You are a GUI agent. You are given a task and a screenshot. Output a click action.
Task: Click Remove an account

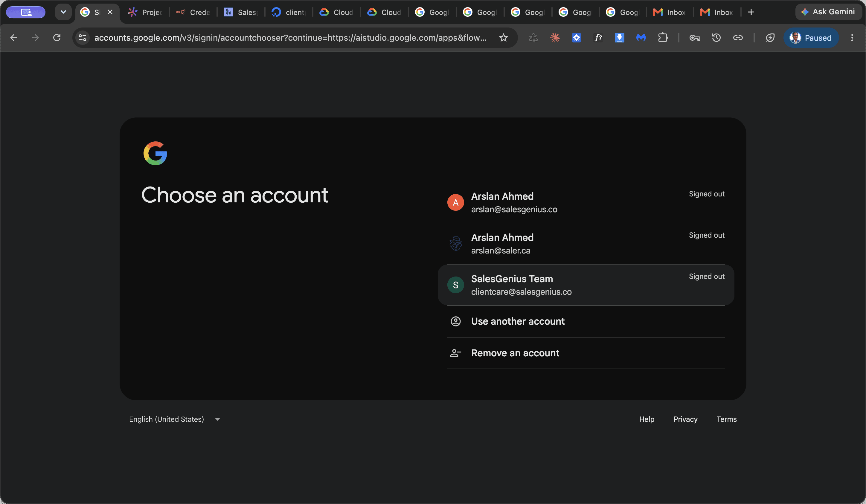pos(586,353)
